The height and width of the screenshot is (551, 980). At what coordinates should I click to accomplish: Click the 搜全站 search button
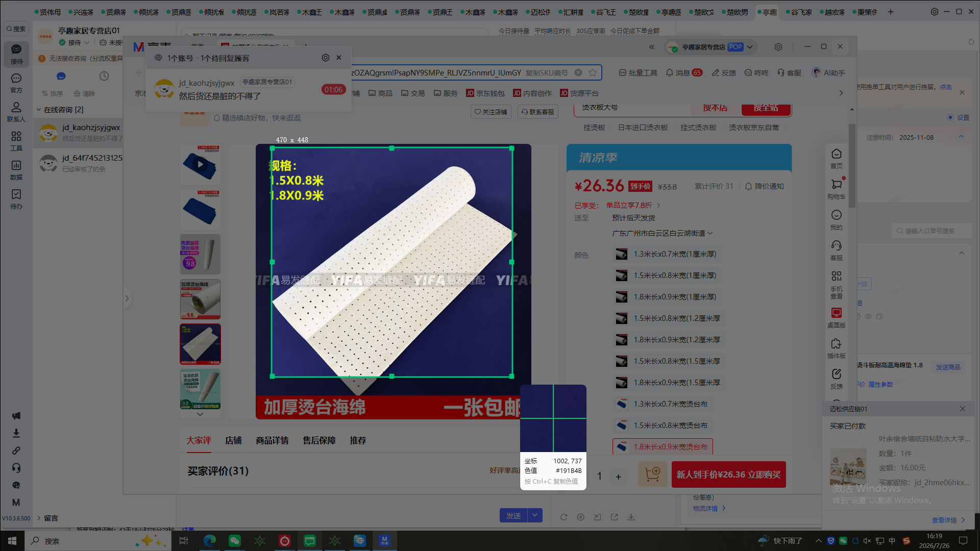click(766, 109)
